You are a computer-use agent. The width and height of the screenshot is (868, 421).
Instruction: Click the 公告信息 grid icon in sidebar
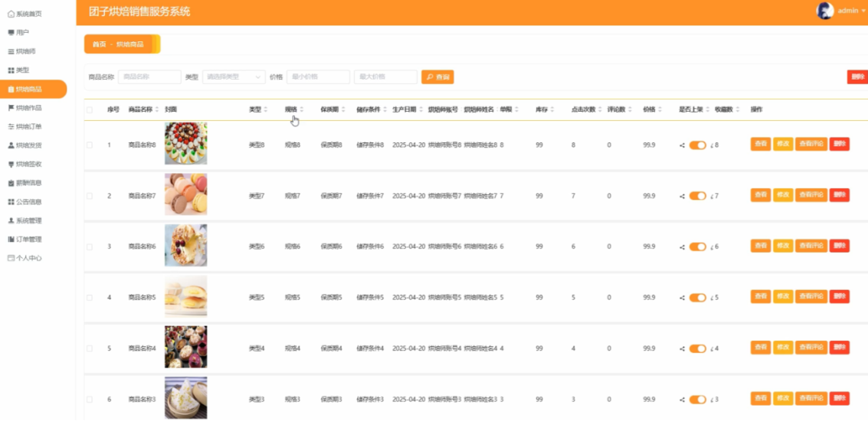11,202
